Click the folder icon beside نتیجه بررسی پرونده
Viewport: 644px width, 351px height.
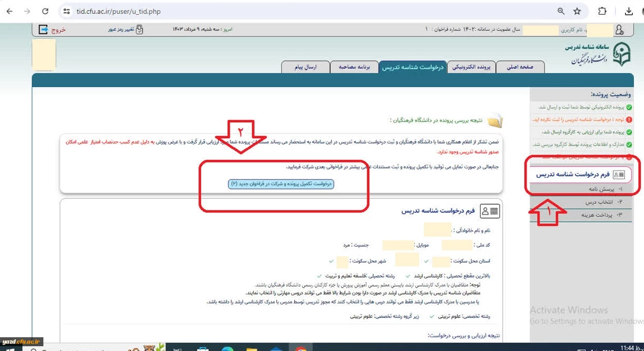(495, 121)
